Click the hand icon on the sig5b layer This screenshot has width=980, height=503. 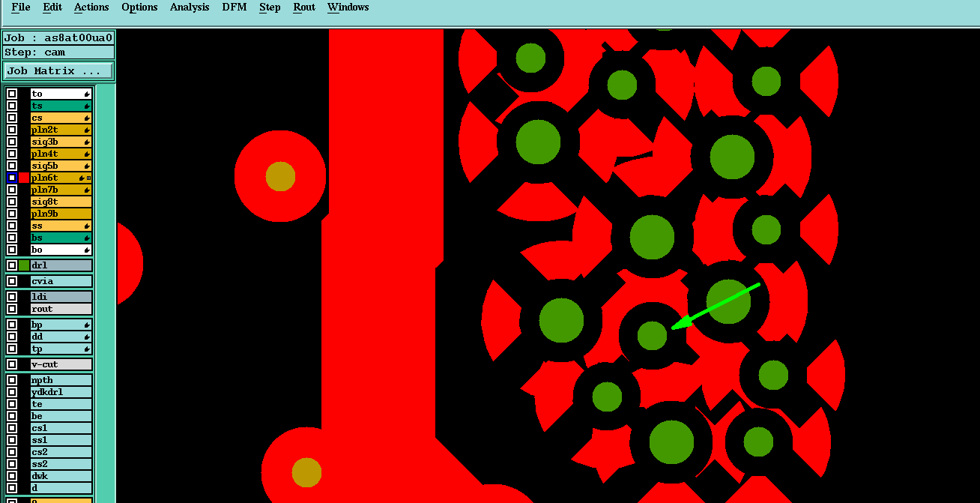point(87,166)
